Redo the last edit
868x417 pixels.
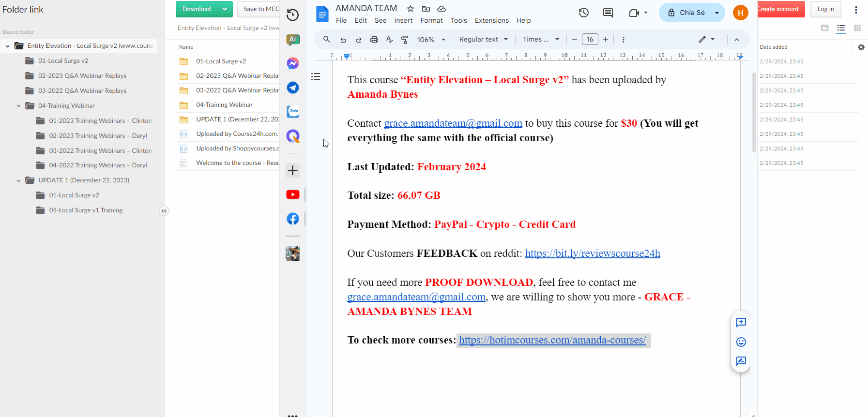click(359, 40)
